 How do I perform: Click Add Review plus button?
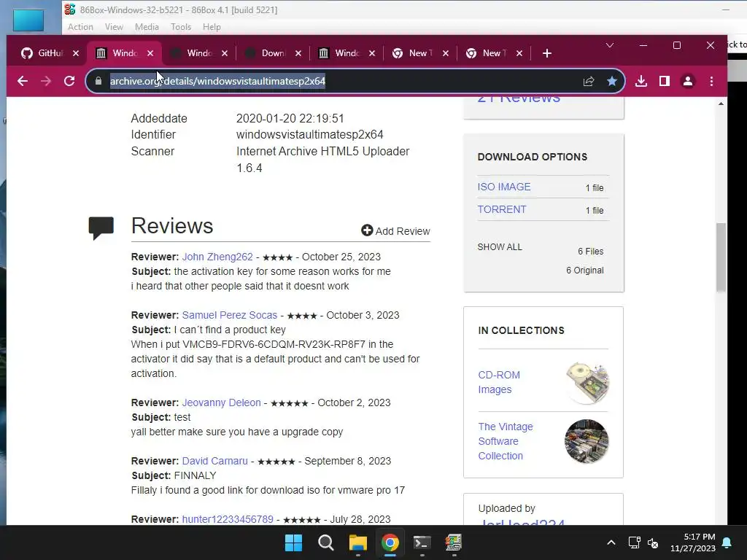tap(395, 231)
